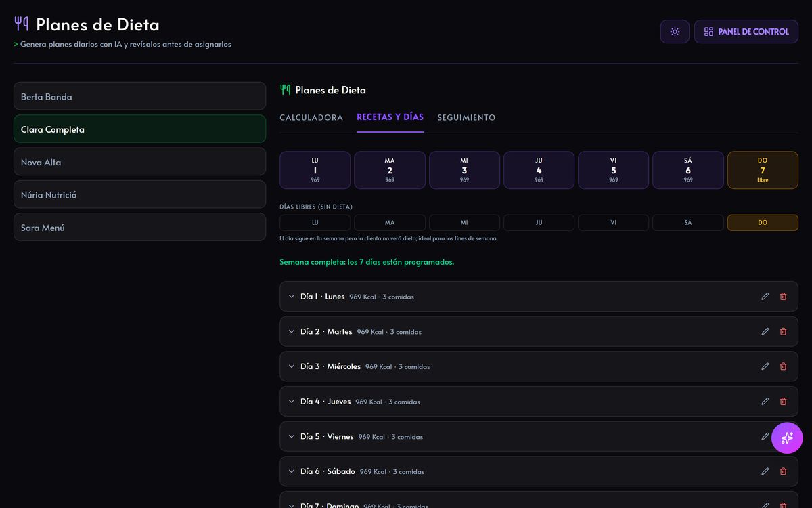
Task: Mark SÁ as a free day
Action: (688, 223)
